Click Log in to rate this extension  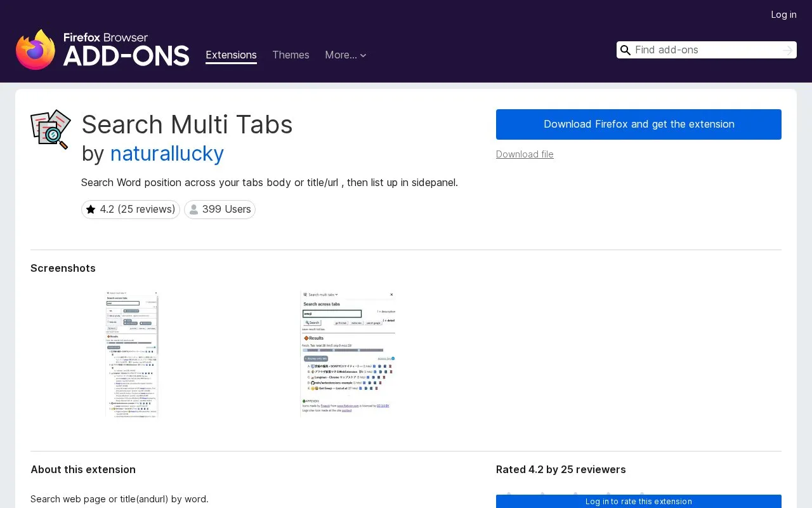[639, 502]
